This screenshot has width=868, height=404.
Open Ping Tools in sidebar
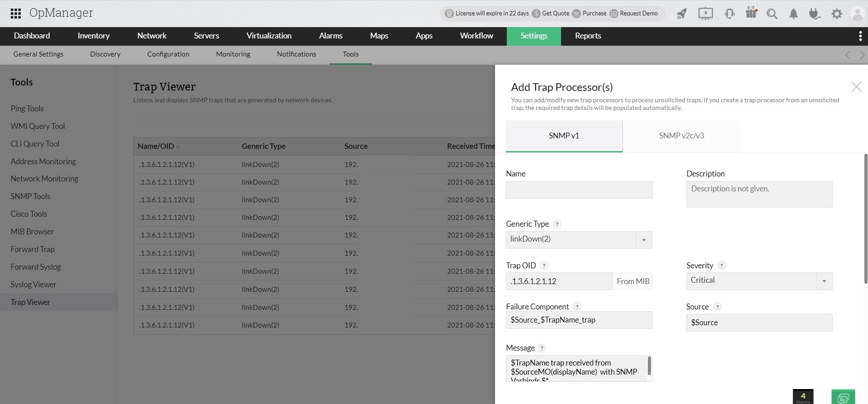27,109
